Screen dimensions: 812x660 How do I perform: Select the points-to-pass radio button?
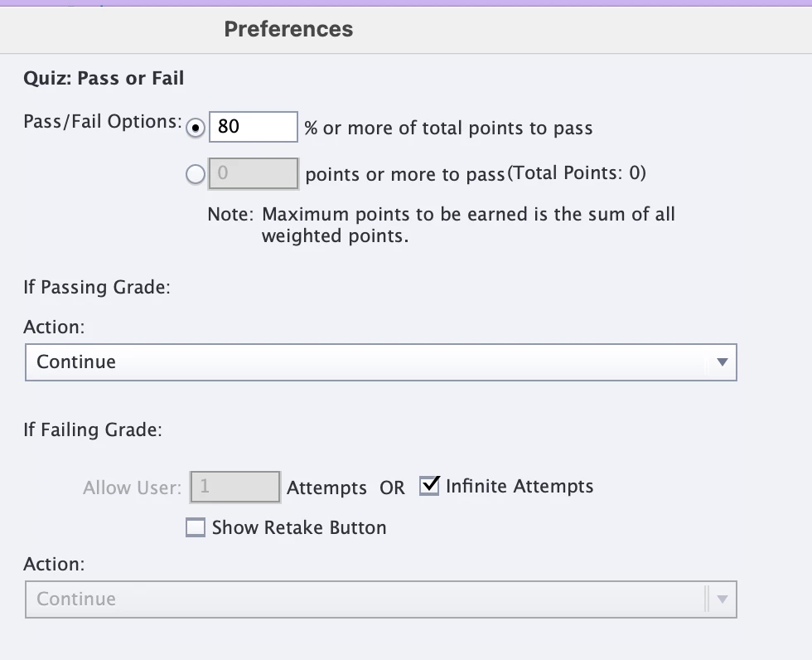tap(196, 174)
